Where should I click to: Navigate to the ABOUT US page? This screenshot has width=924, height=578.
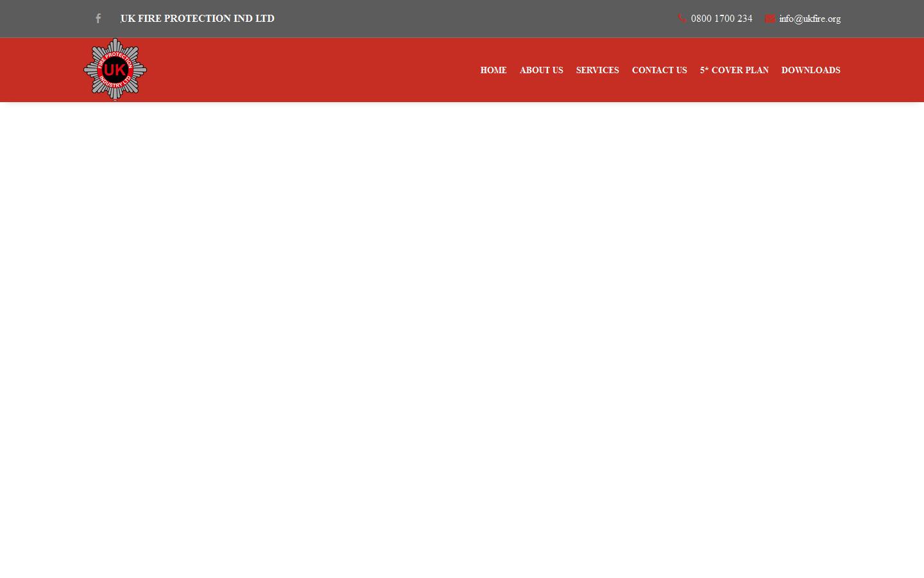541,70
